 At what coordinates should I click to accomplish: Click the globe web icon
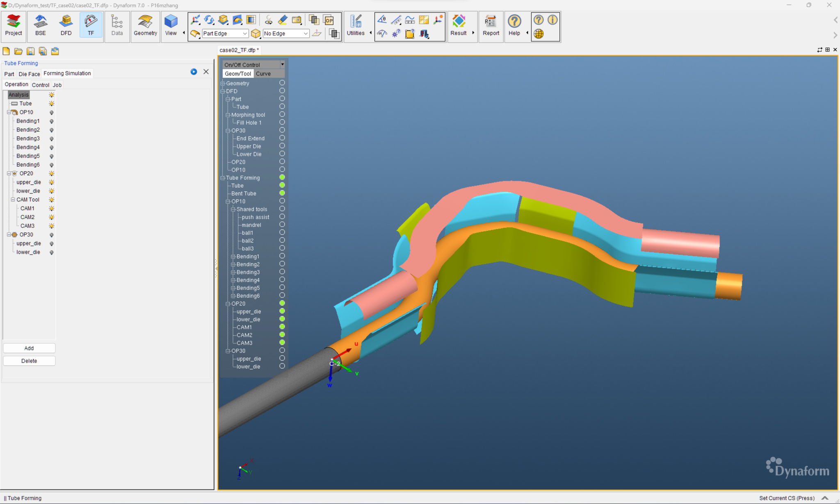point(539,34)
